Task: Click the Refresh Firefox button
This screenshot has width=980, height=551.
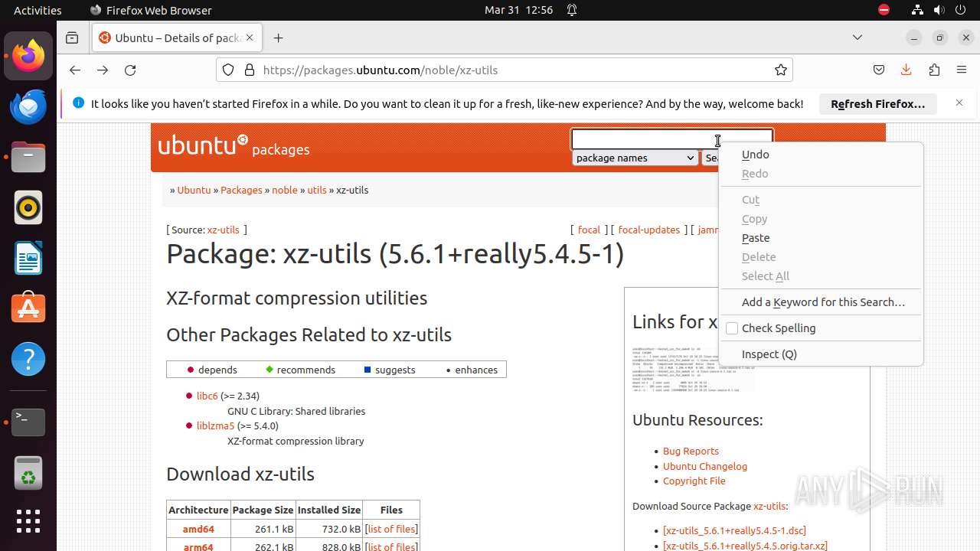Action: point(878,103)
